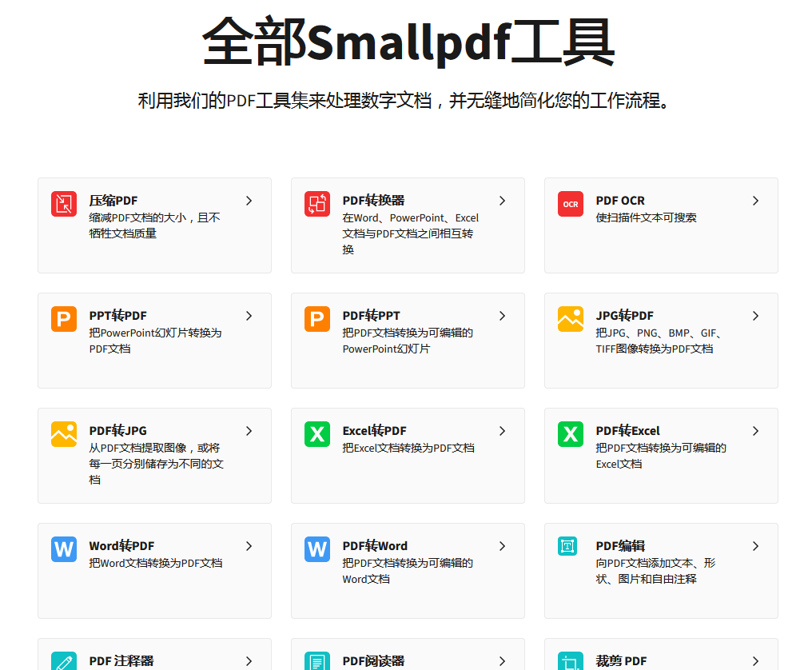Viewport: 812px width, 670px height.
Task: Click the red OCR icon
Action: (571, 204)
